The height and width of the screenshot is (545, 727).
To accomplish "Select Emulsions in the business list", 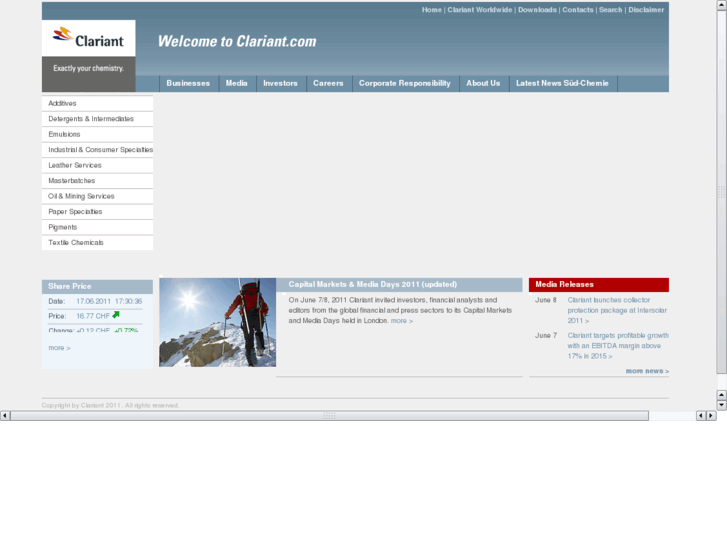I will (97, 134).
